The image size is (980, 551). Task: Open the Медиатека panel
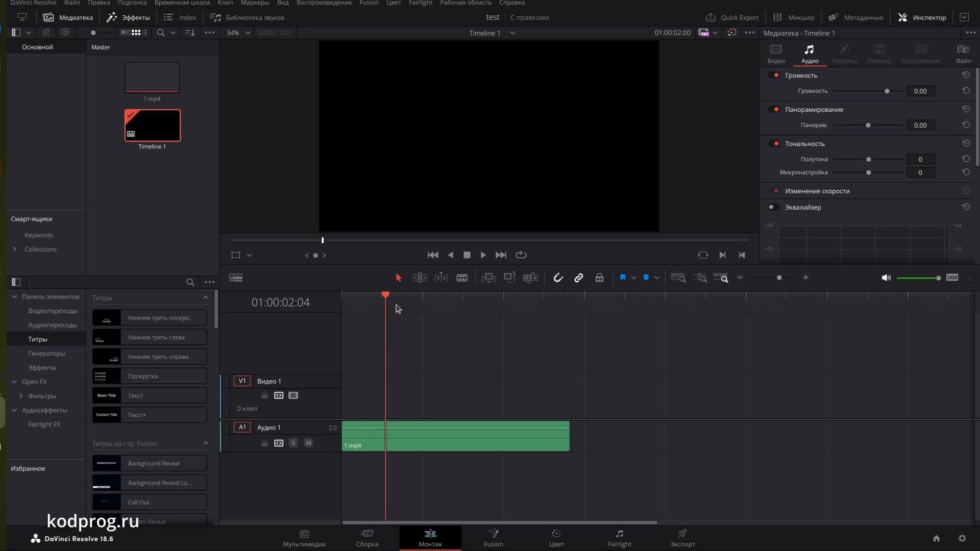point(68,17)
